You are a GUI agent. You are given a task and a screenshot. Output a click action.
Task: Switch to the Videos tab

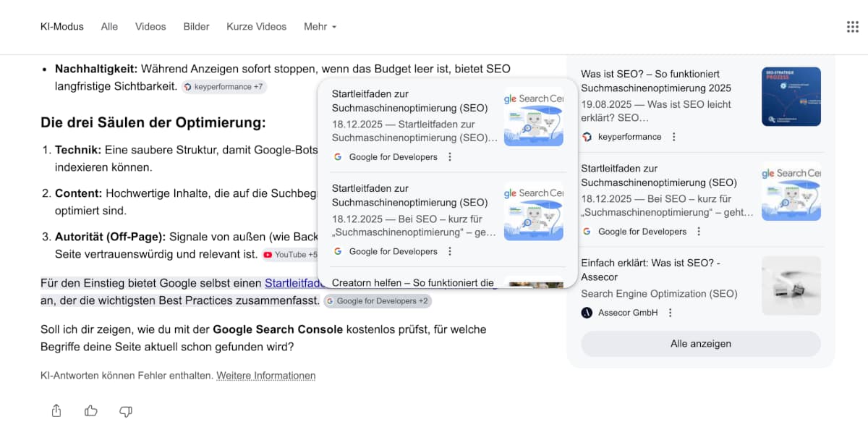tap(150, 27)
